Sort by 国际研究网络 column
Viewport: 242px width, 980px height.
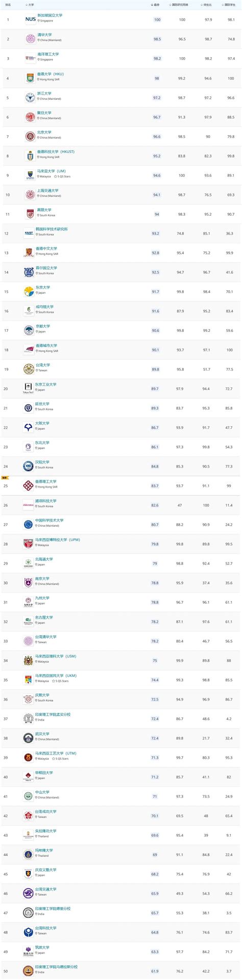pyautogui.click(x=179, y=5)
